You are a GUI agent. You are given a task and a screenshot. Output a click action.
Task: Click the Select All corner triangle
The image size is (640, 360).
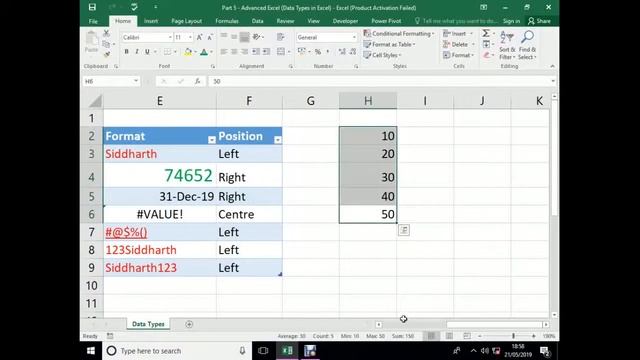click(95, 101)
